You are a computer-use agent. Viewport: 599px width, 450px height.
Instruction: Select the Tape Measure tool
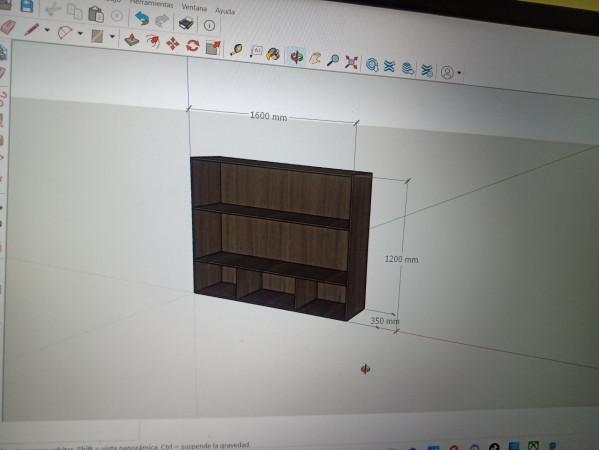pos(236,50)
